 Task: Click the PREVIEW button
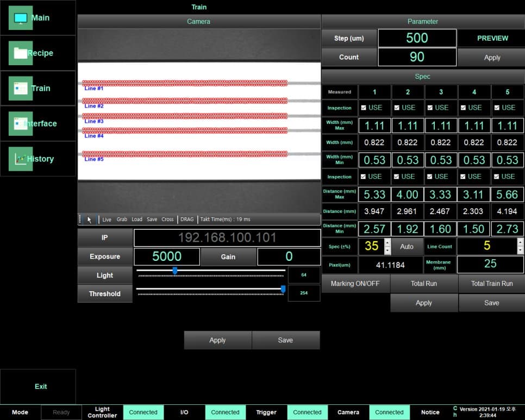492,38
